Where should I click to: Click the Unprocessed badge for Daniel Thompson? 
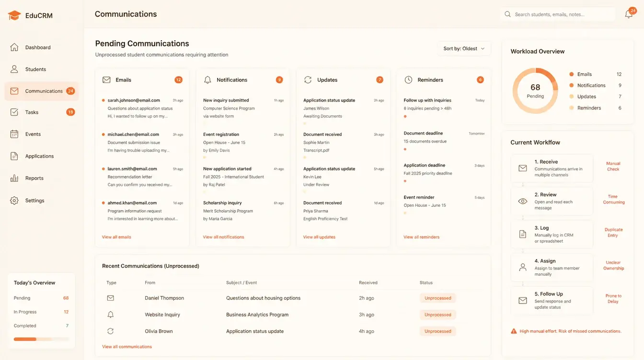coord(437,298)
